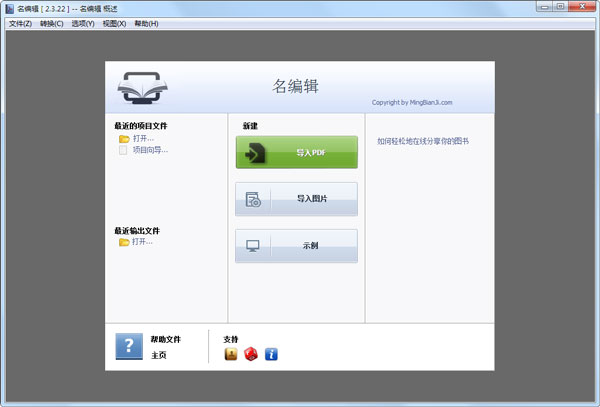Open the 文件(Z) menu
This screenshot has height=407, width=600.
[20, 24]
